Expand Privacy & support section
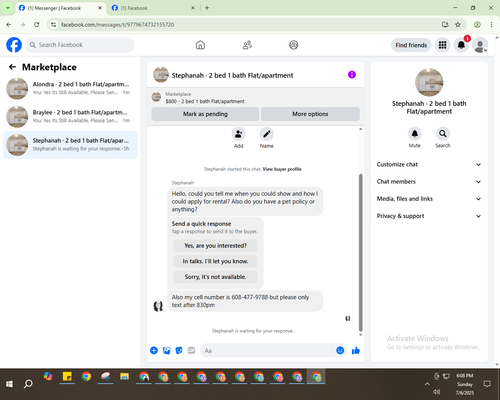The image size is (500, 400). (x=429, y=216)
